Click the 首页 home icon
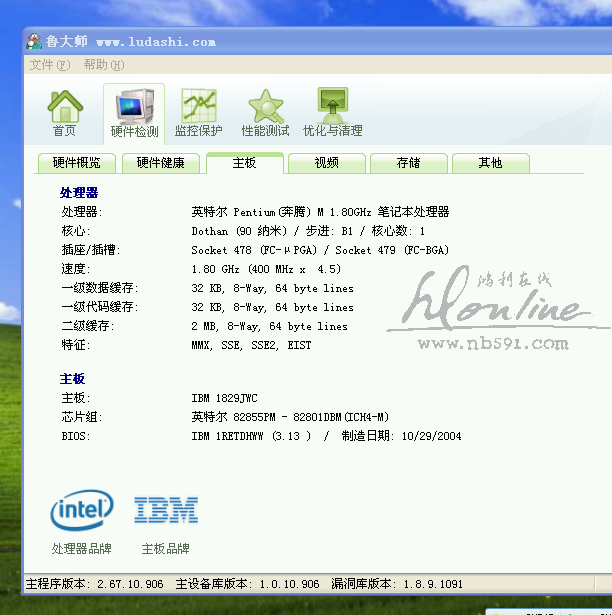 (x=65, y=106)
